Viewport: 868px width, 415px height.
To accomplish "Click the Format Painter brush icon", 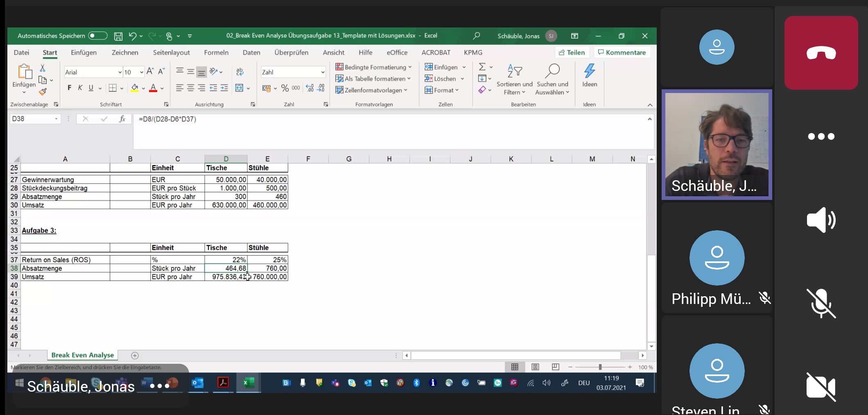I will point(43,92).
